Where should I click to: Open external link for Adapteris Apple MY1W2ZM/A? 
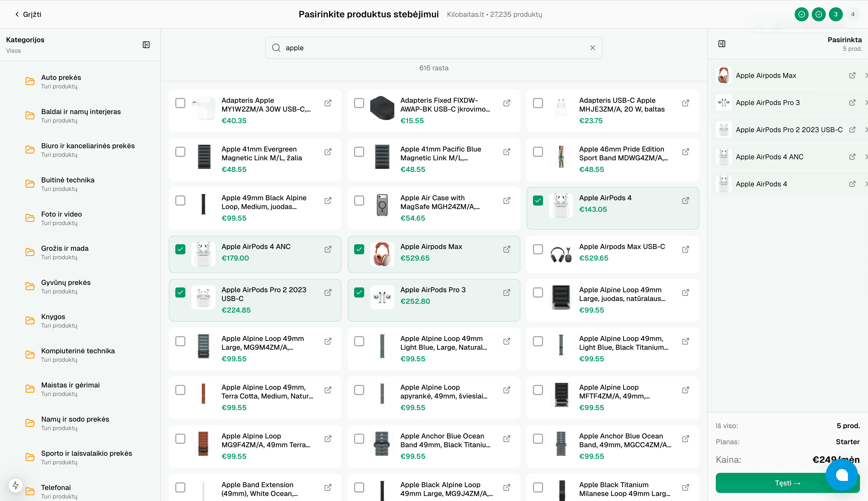(328, 103)
